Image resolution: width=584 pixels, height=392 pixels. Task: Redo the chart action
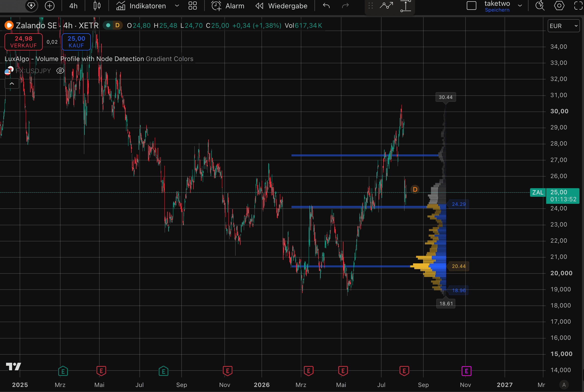[345, 6]
